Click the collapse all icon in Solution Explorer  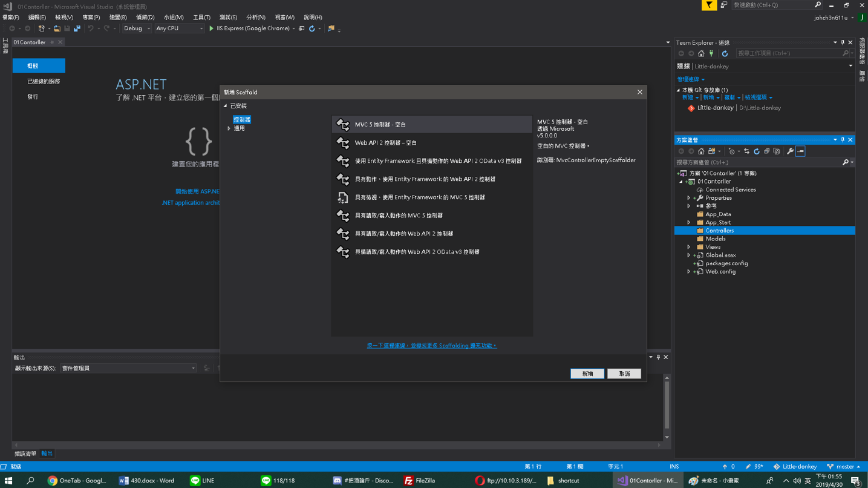click(x=766, y=151)
